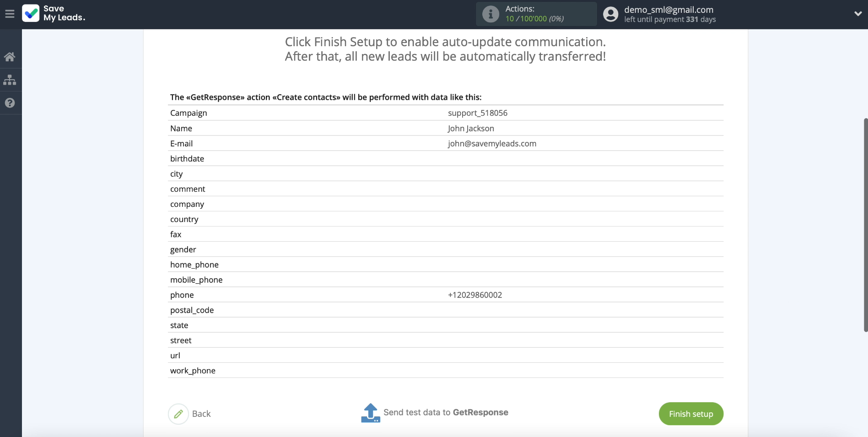Click the pencil Back icon
This screenshot has height=437, width=868.
tap(178, 414)
